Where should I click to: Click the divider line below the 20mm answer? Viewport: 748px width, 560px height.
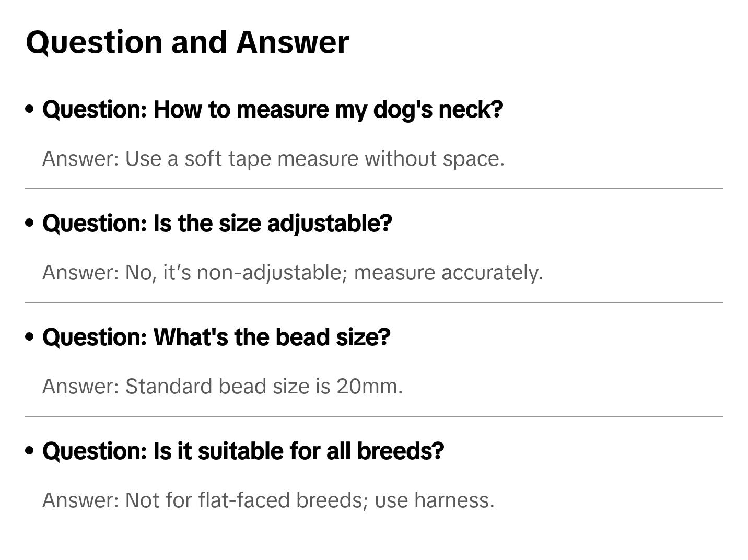point(374,416)
